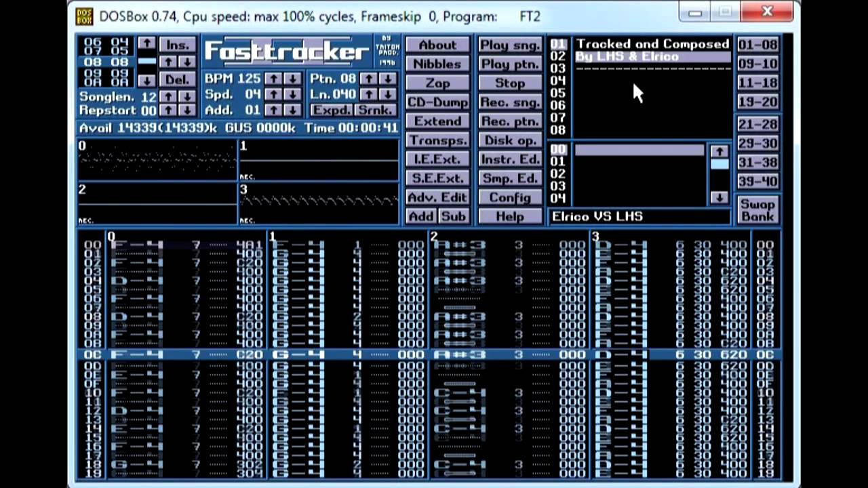Decrease the BPM value with down arrow
Image resolution: width=868 pixels, height=488 pixels.
(x=292, y=79)
